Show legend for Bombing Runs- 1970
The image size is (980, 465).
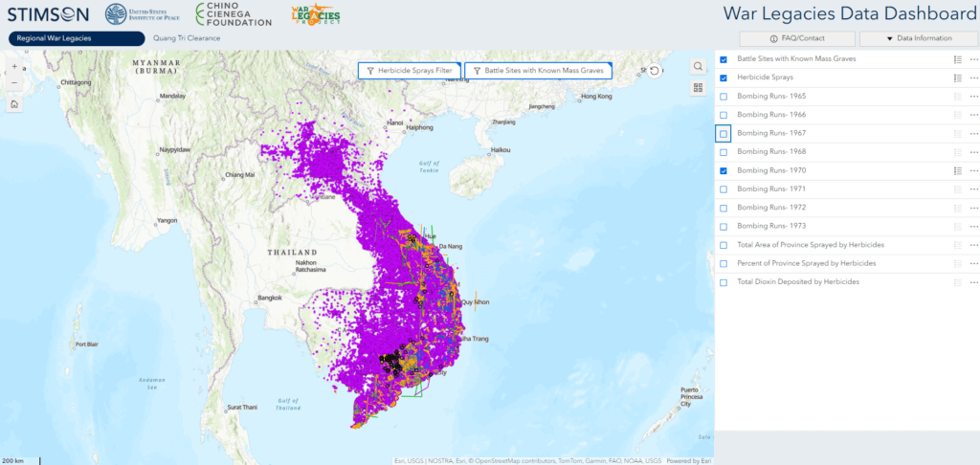(957, 171)
